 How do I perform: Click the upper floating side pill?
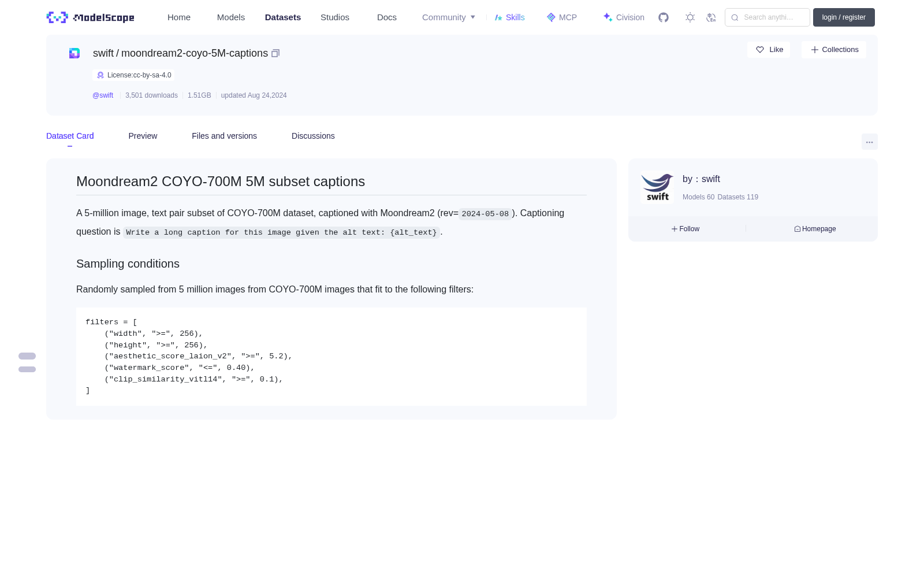pyautogui.click(x=27, y=356)
